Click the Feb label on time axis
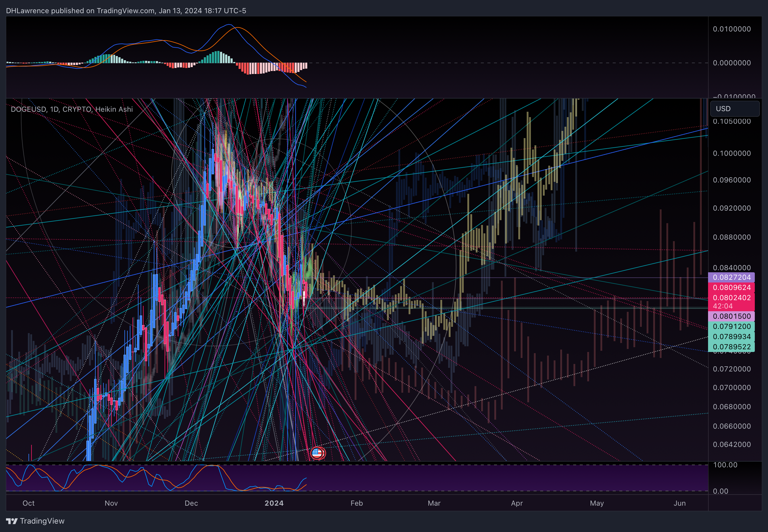This screenshot has height=532, width=768. tap(356, 503)
